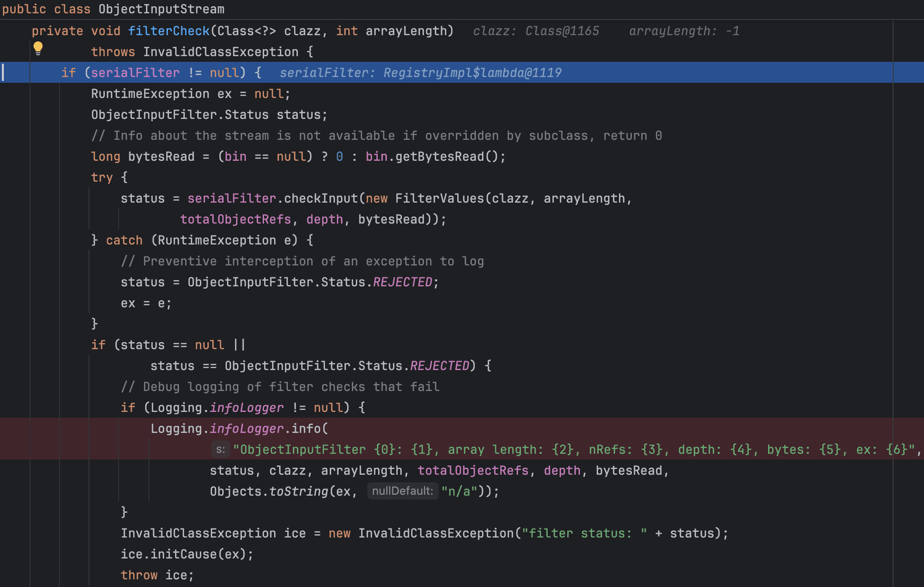Screen dimensions: 924x587
Task: Click the "n/a" string literal
Action: pyautogui.click(x=459, y=491)
